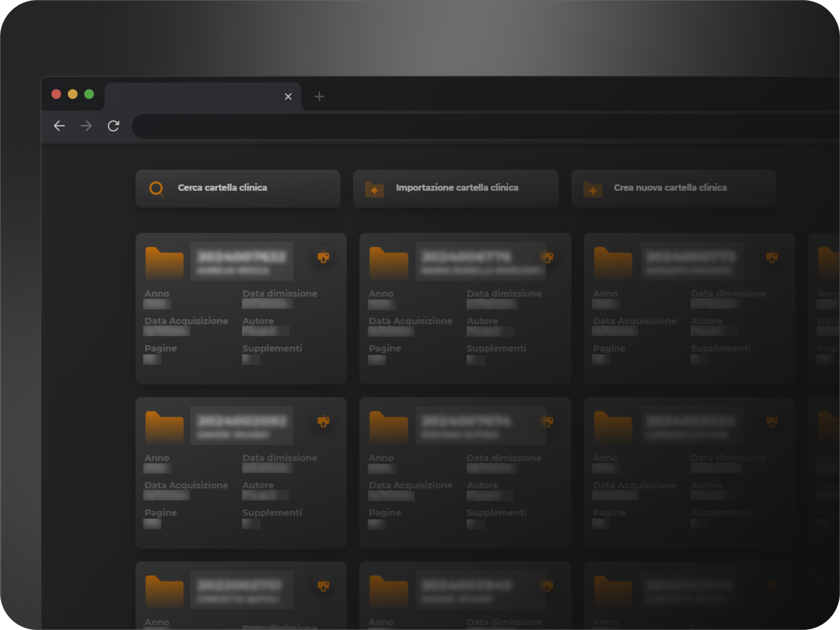Click print icon on first second-row card
The image size is (840, 630).
(323, 421)
